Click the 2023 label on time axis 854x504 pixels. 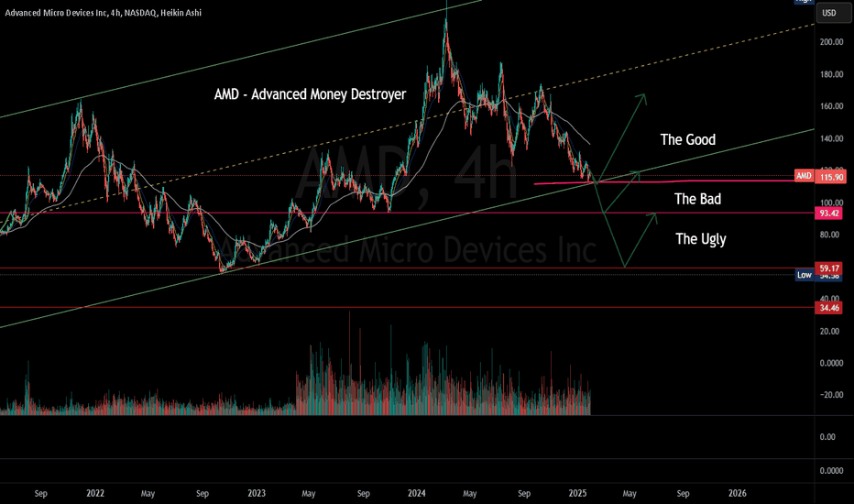pyautogui.click(x=257, y=493)
